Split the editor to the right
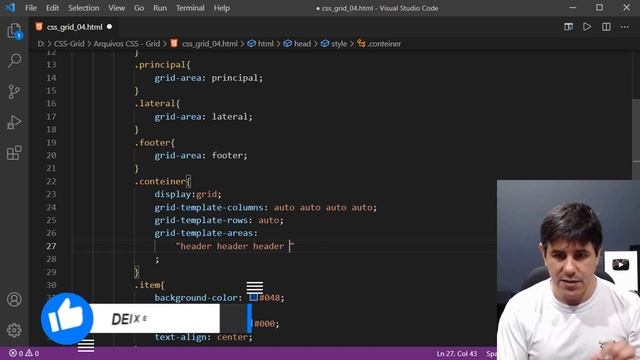Viewport: 640px width, 360px height. [606, 27]
